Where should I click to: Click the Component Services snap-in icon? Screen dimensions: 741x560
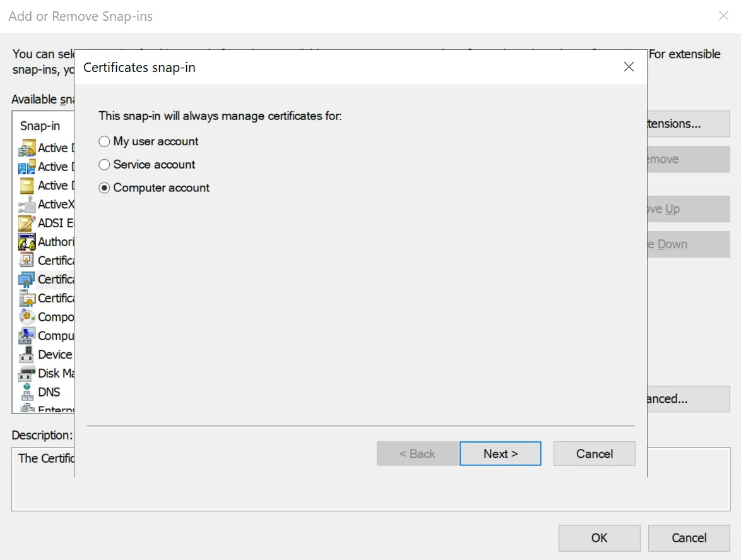pos(27,317)
